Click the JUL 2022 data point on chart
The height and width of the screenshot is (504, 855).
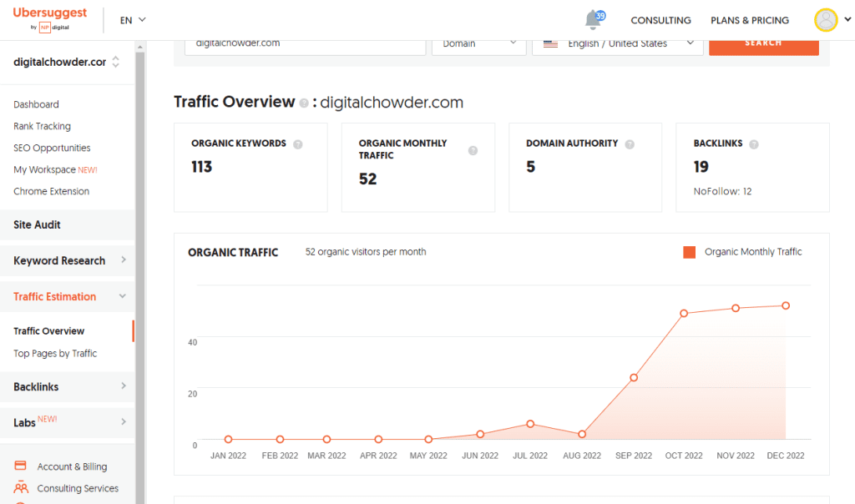click(530, 424)
